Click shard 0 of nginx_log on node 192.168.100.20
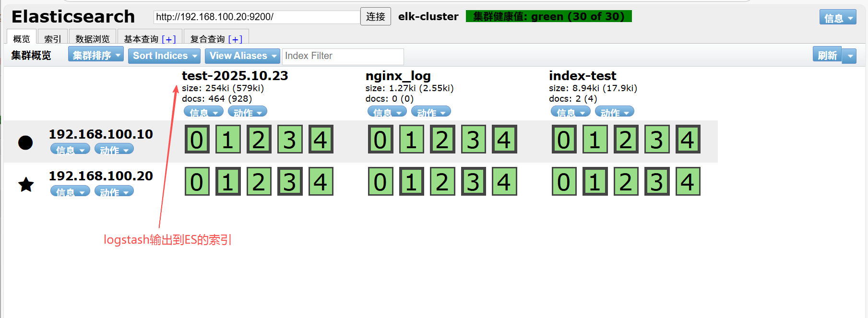This screenshot has height=318, width=868. tap(380, 181)
